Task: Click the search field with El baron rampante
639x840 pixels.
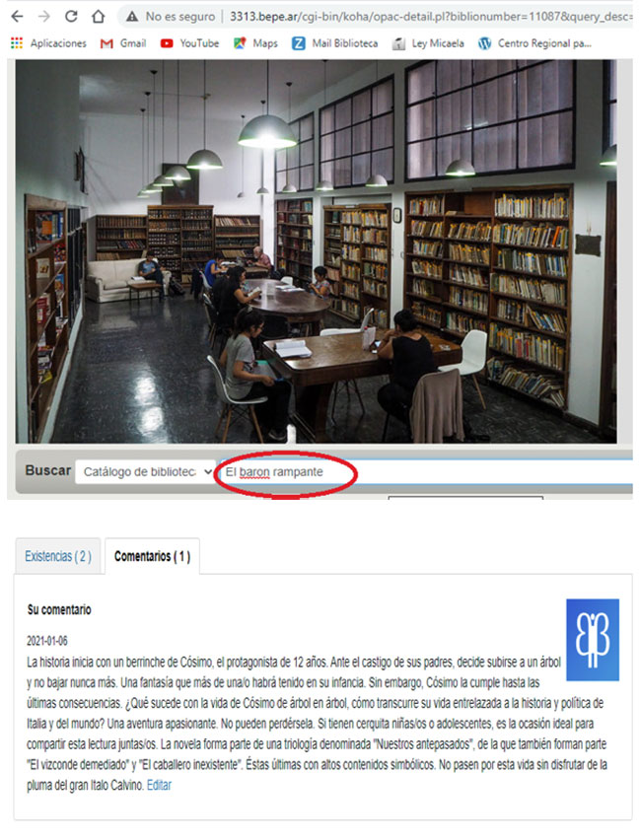Action: pos(426,472)
